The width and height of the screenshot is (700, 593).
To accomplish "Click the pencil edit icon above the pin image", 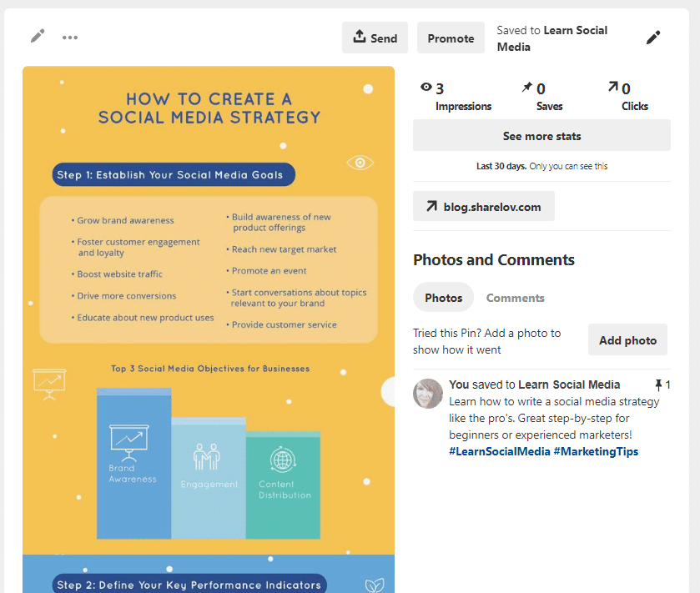I will coord(38,36).
